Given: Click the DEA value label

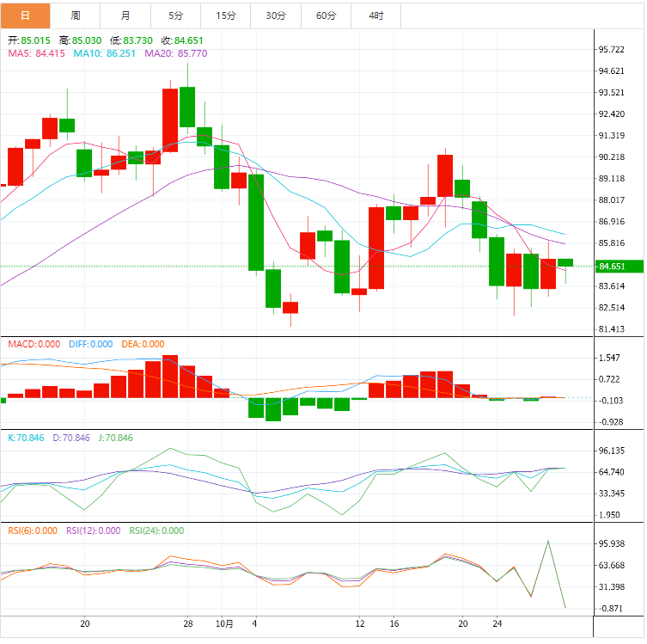Looking at the screenshot, I should 141,344.
